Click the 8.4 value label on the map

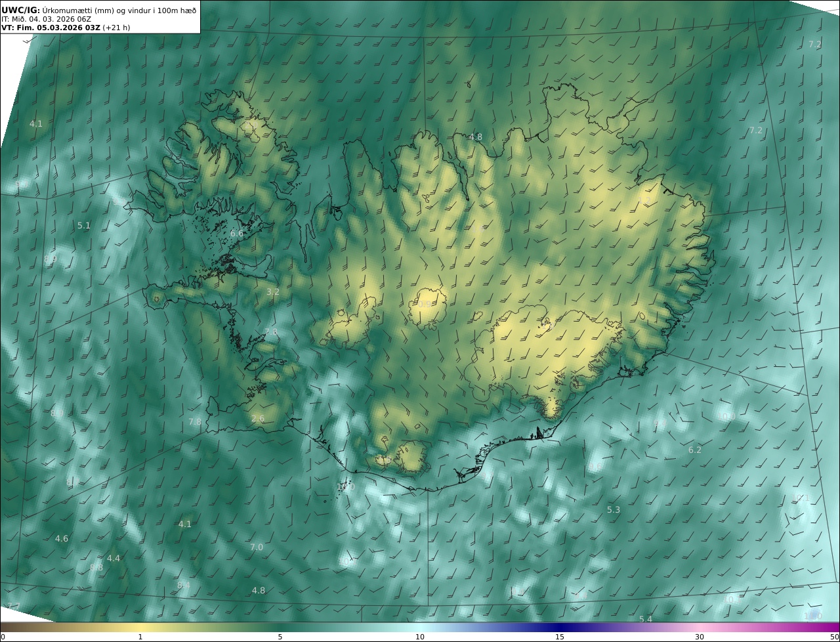(184, 585)
